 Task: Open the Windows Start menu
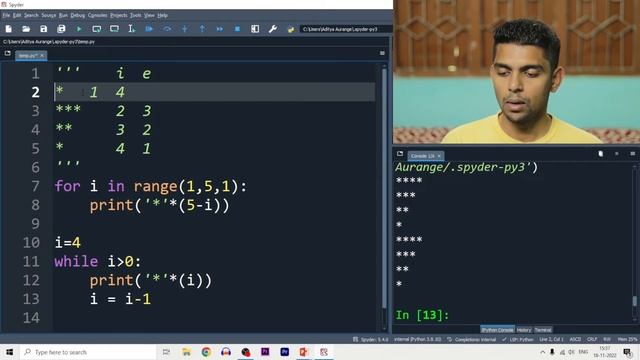coord(9,352)
